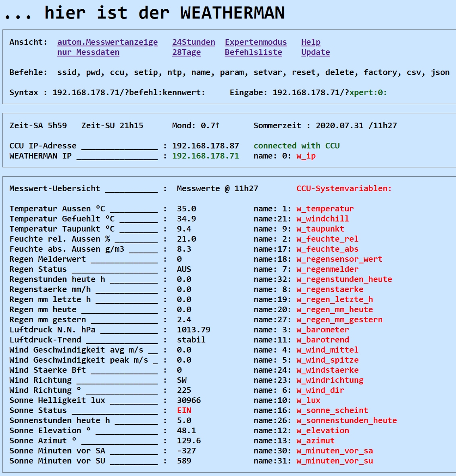456x476 pixels.
Task: Select the sun azimuth value 129.6
Action: click(189, 441)
